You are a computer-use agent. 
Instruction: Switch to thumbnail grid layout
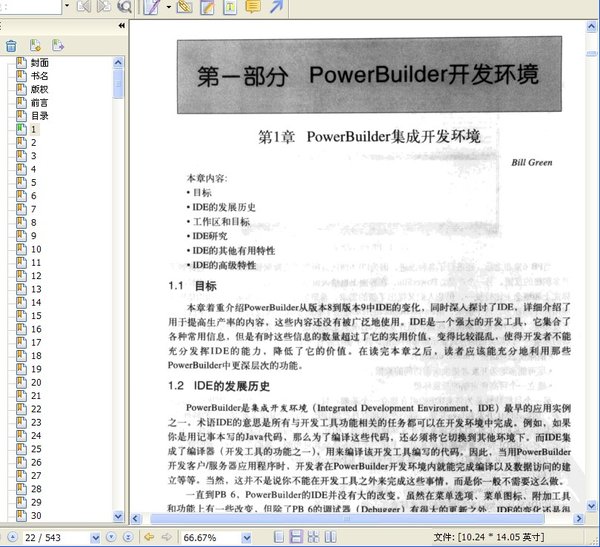(313, 537)
